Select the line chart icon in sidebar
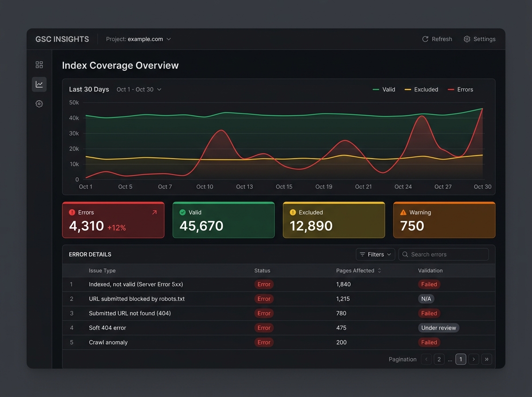 click(x=39, y=84)
